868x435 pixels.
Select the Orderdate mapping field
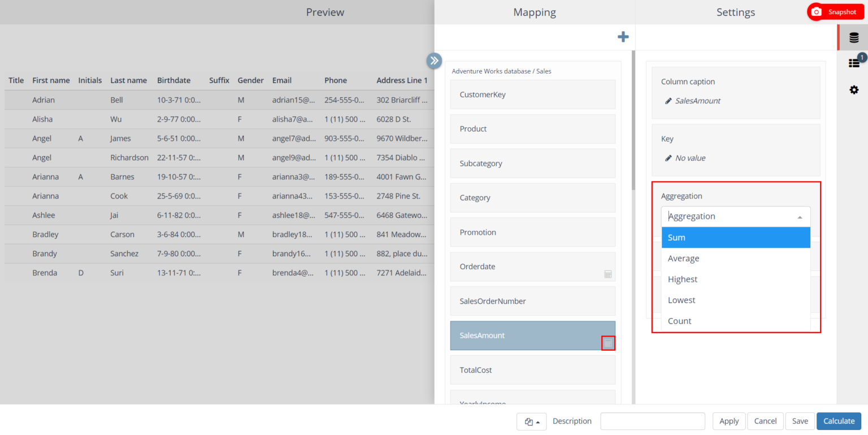(x=532, y=267)
